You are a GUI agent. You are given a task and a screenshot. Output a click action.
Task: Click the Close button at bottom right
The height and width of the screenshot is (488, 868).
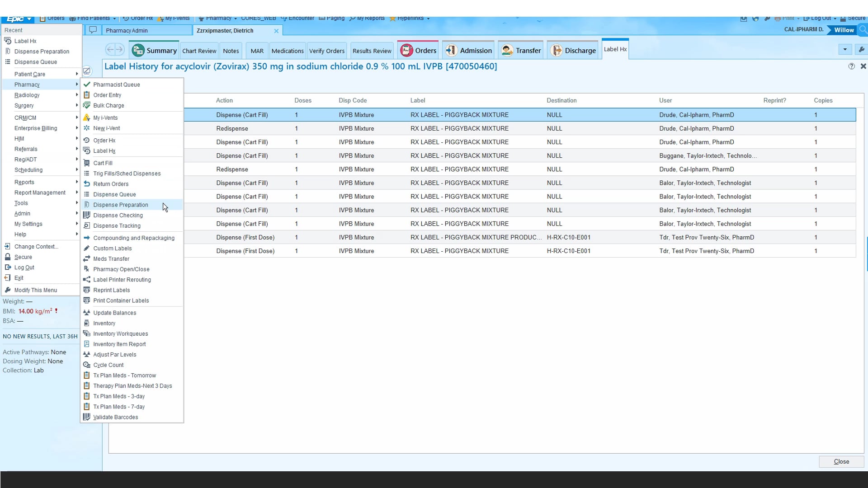841,461
